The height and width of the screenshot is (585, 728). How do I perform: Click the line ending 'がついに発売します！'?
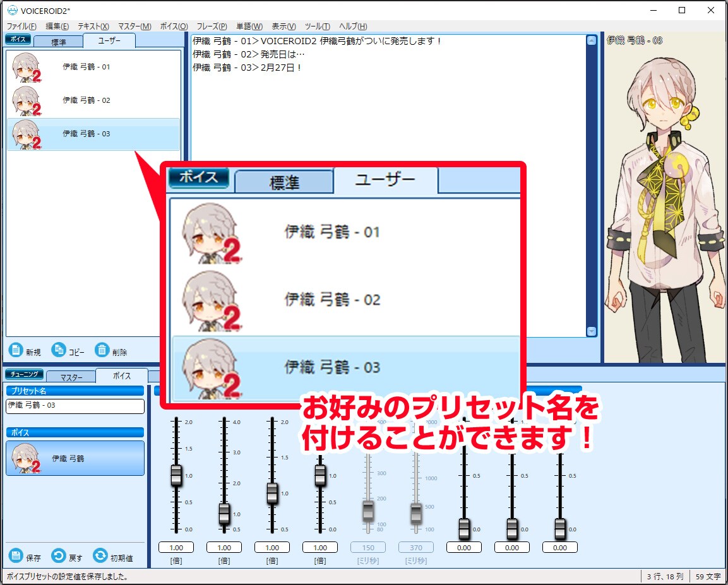coord(317,41)
